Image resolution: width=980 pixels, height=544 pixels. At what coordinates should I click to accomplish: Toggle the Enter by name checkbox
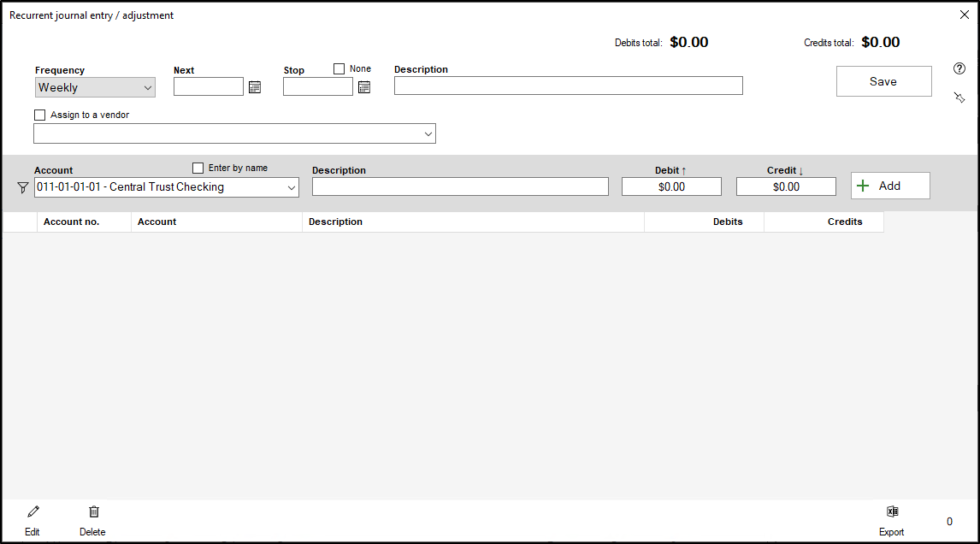198,169
